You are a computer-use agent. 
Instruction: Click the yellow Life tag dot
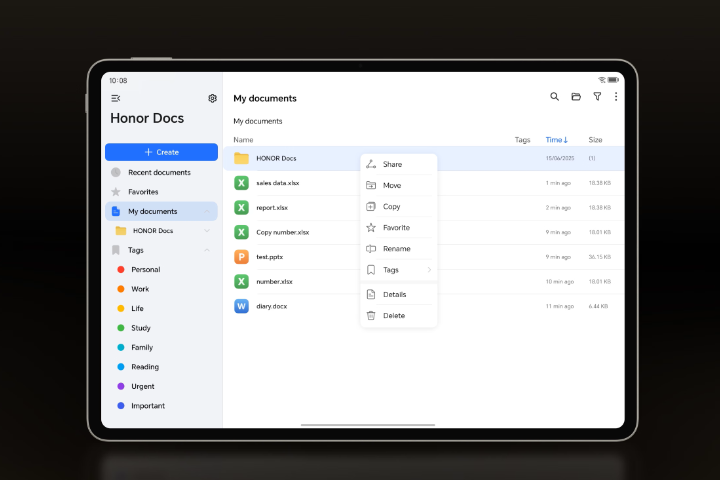pyautogui.click(x=121, y=308)
